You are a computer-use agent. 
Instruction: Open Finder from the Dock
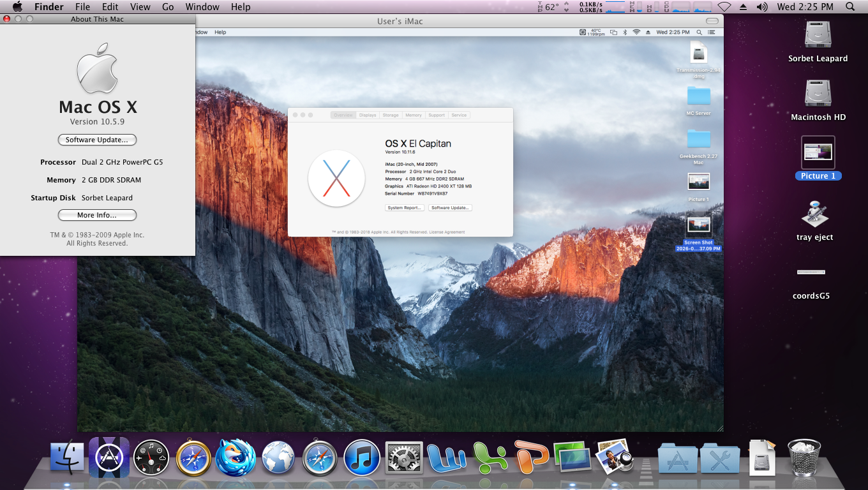67,457
